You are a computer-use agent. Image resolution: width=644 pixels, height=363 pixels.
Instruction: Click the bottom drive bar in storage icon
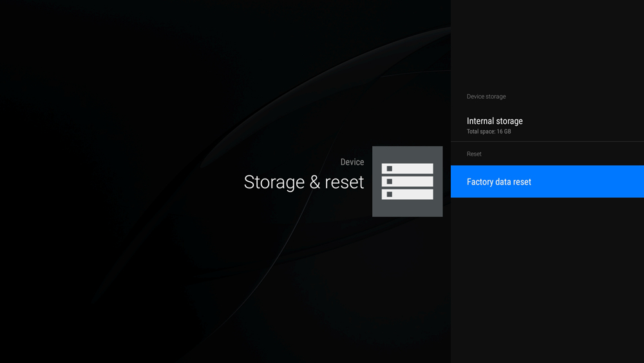click(x=407, y=195)
